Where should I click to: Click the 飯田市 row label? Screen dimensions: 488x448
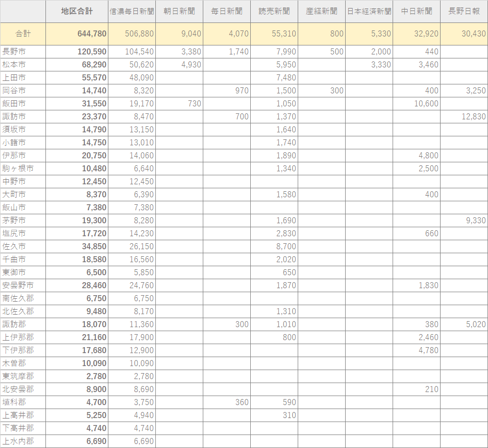23,103
